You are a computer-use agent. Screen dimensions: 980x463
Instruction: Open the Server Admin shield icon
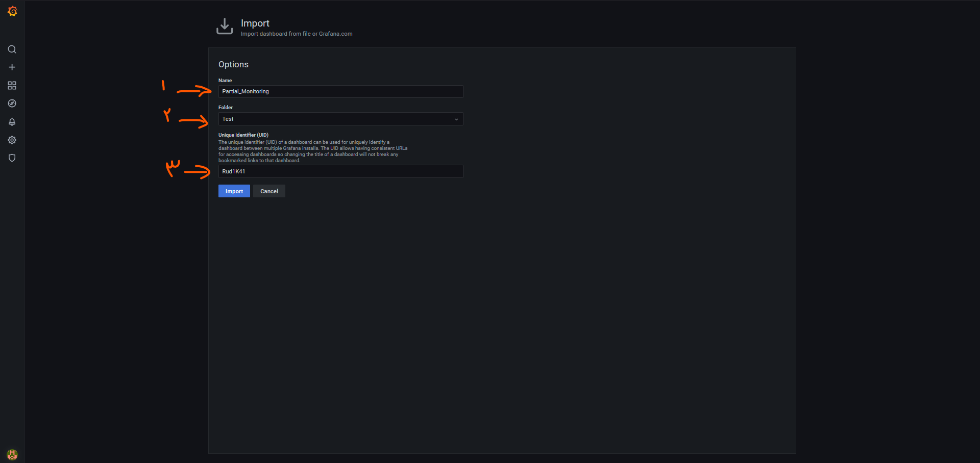pos(12,158)
